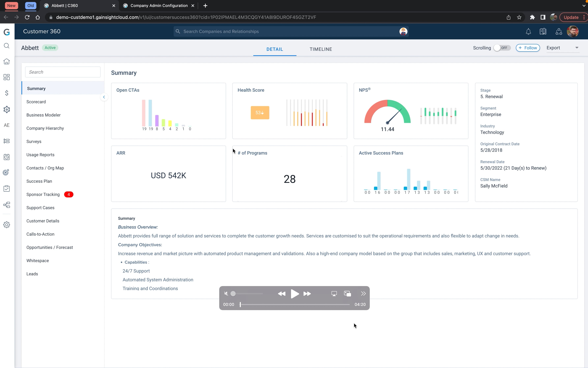The width and height of the screenshot is (588, 368).
Task: Open Contacts / Org Map section
Action: pos(45,168)
